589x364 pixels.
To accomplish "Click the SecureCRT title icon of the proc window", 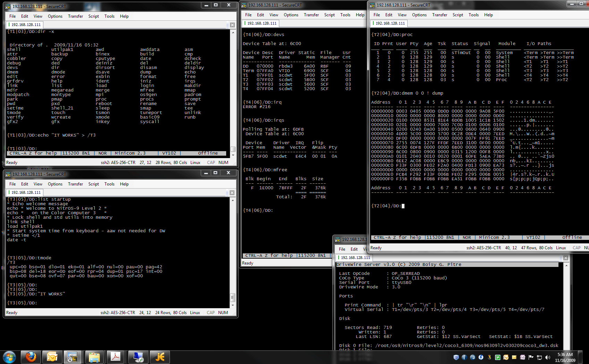I will 372,5.
